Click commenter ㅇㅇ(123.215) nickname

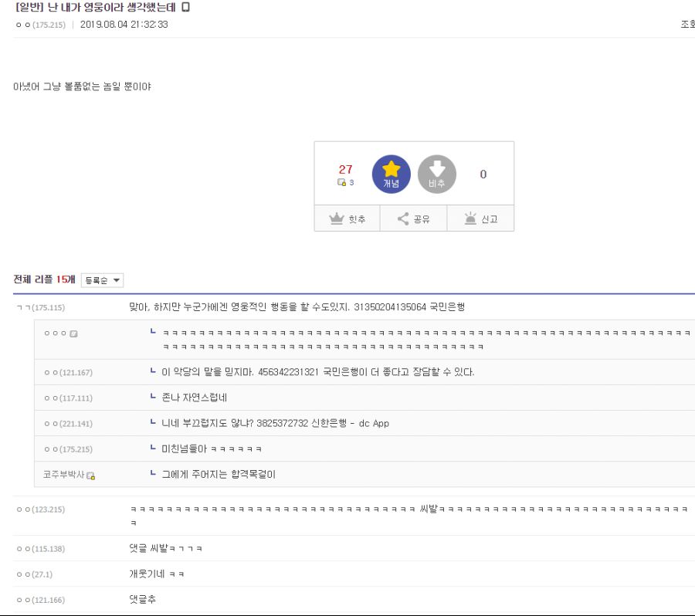(40, 509)
